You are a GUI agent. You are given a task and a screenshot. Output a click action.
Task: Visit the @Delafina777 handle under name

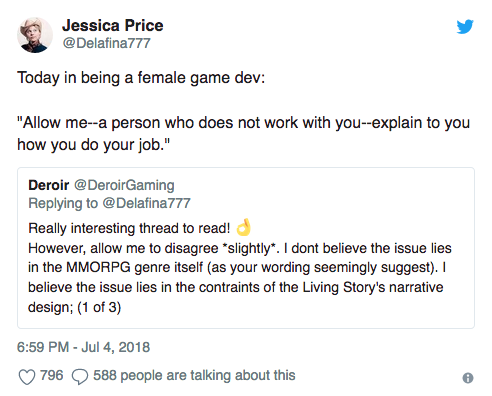click(107, 43)
